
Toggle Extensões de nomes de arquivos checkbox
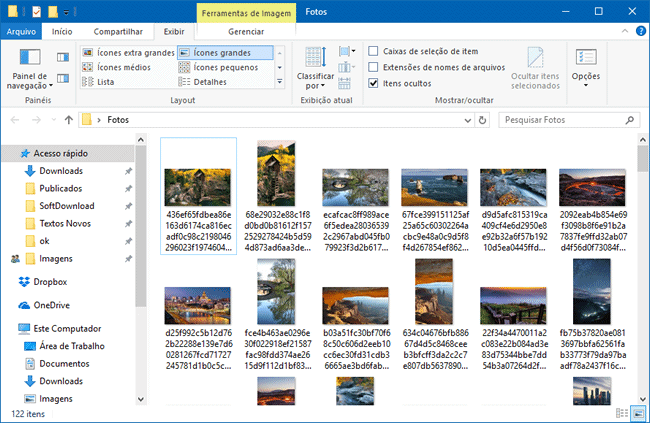(373, 67)
